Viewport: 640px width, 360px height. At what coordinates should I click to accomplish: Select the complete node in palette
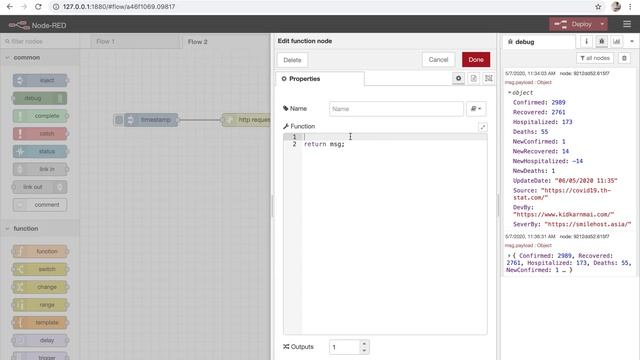[40, 116]
